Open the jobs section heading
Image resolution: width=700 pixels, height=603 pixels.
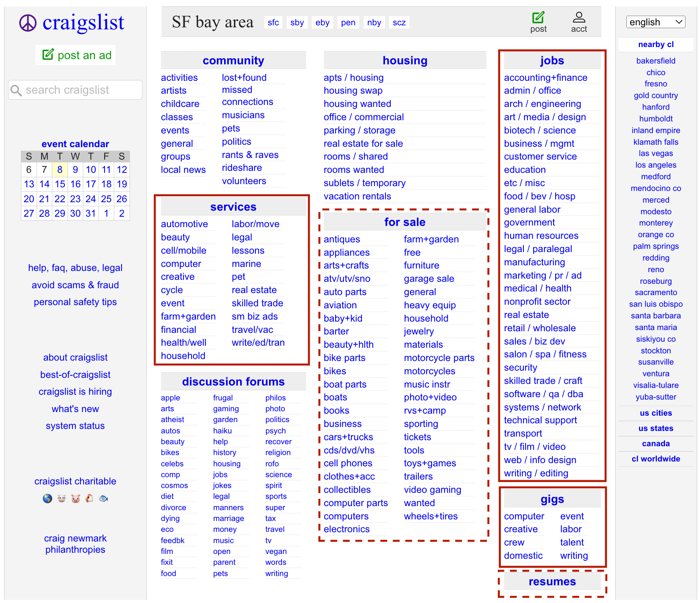click(552, 60)
